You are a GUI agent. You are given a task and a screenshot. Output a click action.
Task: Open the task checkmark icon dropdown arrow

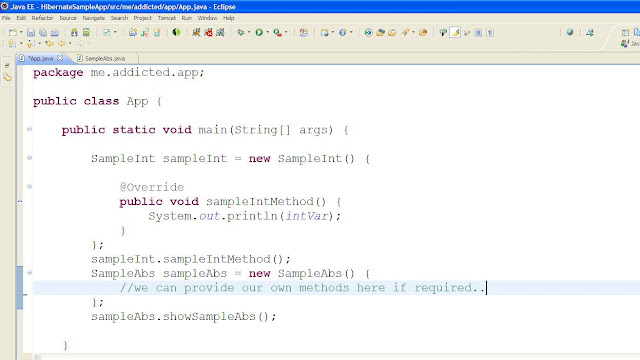pyautogui.click(x=115, y=33)
